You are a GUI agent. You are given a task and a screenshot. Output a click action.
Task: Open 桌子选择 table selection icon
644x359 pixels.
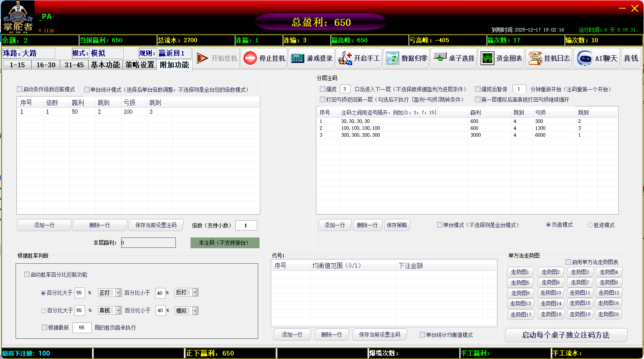tap(440, 58)
